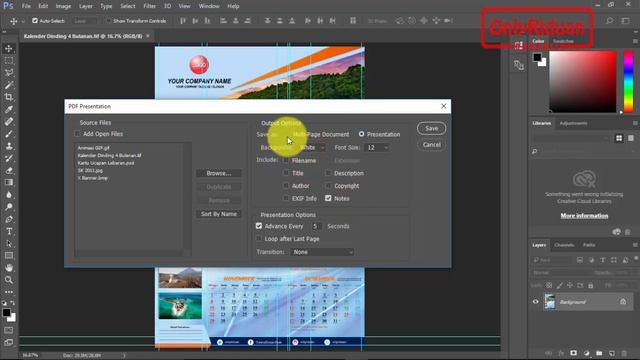The image size is (640, 360).
Task: Click the hue slider in Color panel
Action: tap(629, 82)
